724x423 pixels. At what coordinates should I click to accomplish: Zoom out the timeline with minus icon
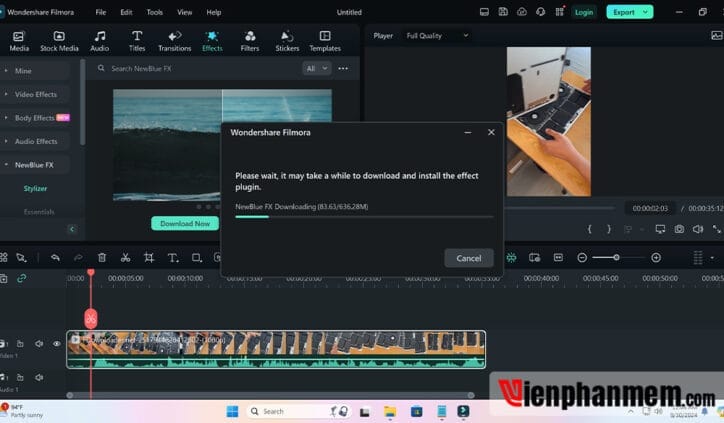582,258
